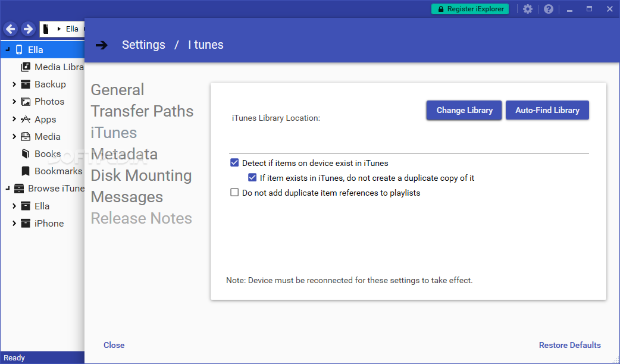This screenshot has width=620, height=364.
Task: Click the Backup archive box icon
Action: coord(26,84)
